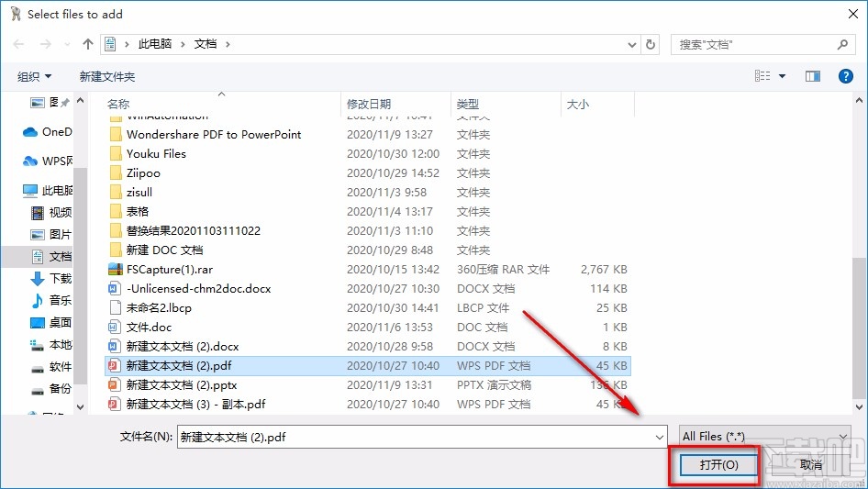Select the 表格 folder icon

point(115,212)
